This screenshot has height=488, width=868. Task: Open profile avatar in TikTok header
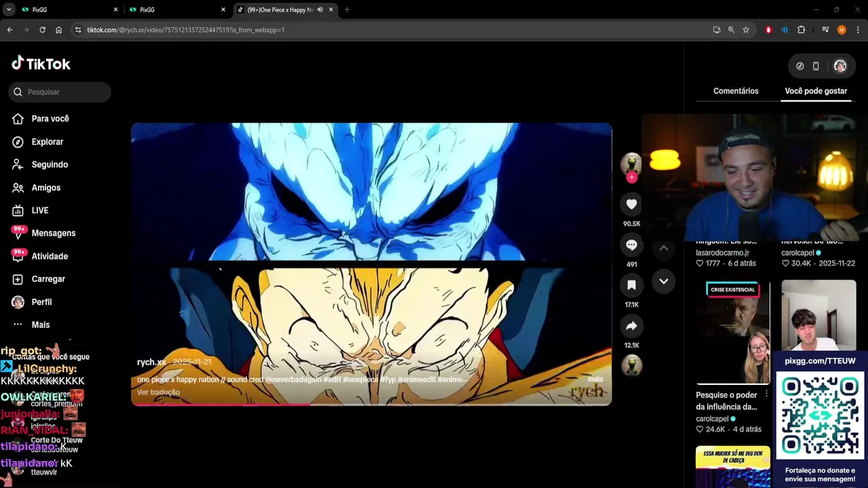[840, 66]
